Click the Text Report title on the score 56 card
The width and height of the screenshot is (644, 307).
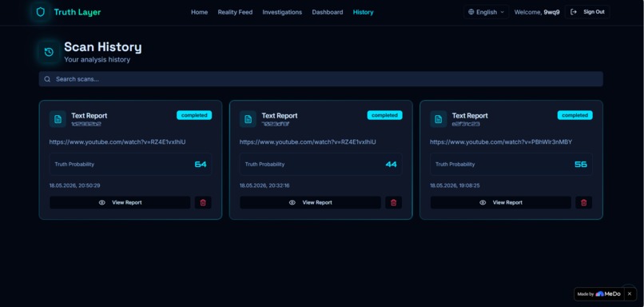point(470,115)
